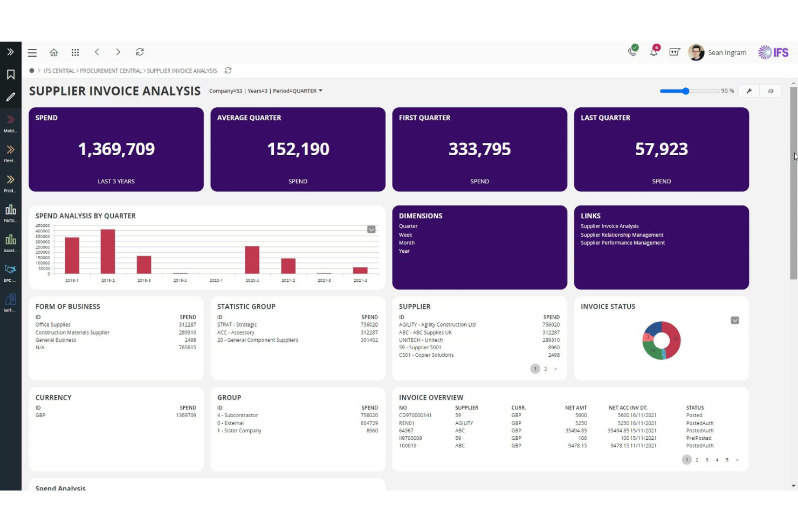Open Supplier Invoice Analysis link
This screenshot has height=532, width=798.
609,226
